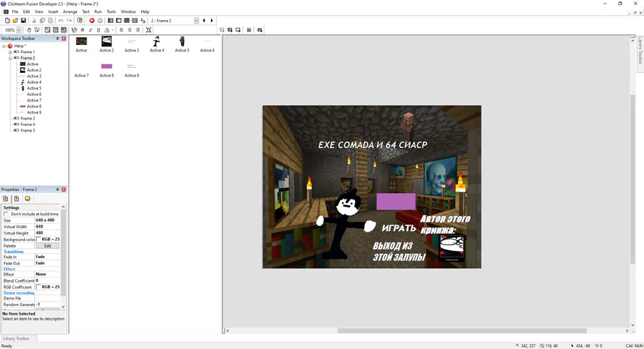The height and width of the screenshot is (349, 644).
Task: Click the frame editor horizontal scrollbar
Action: pos(462,330)
